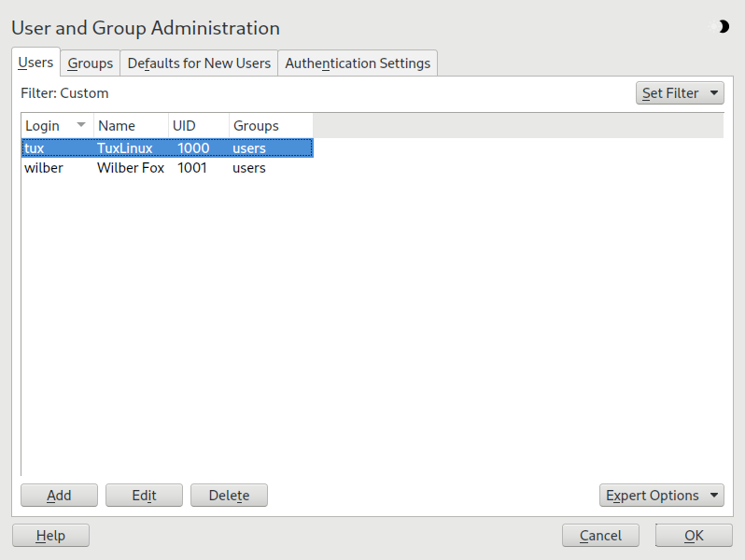Open the Set Filter dropdown
The width and height of the screenshot is (745, 560).
pyautogui.click(x=680, y=93)
